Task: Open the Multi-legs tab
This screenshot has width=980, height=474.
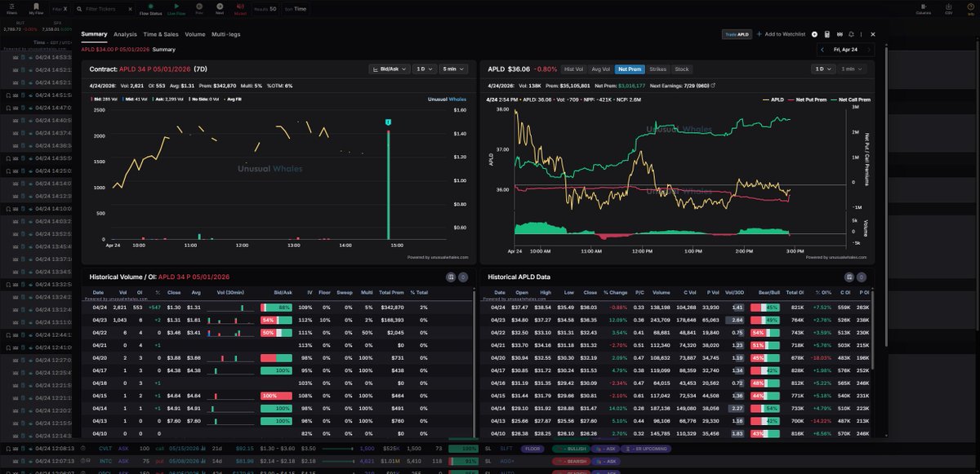Action: point(225,34)
